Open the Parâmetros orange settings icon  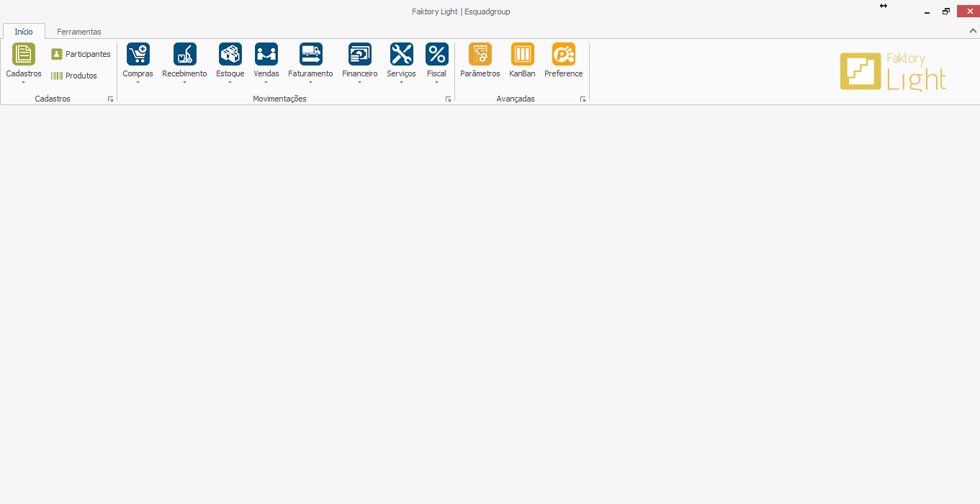(480, 54)
